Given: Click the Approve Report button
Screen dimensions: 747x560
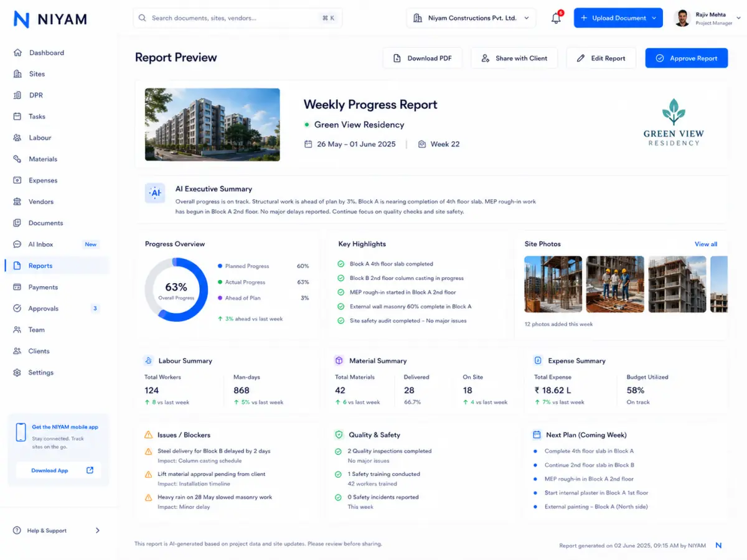Looking at the screenshot, I should pyautogui.click(x=687, y=58).
